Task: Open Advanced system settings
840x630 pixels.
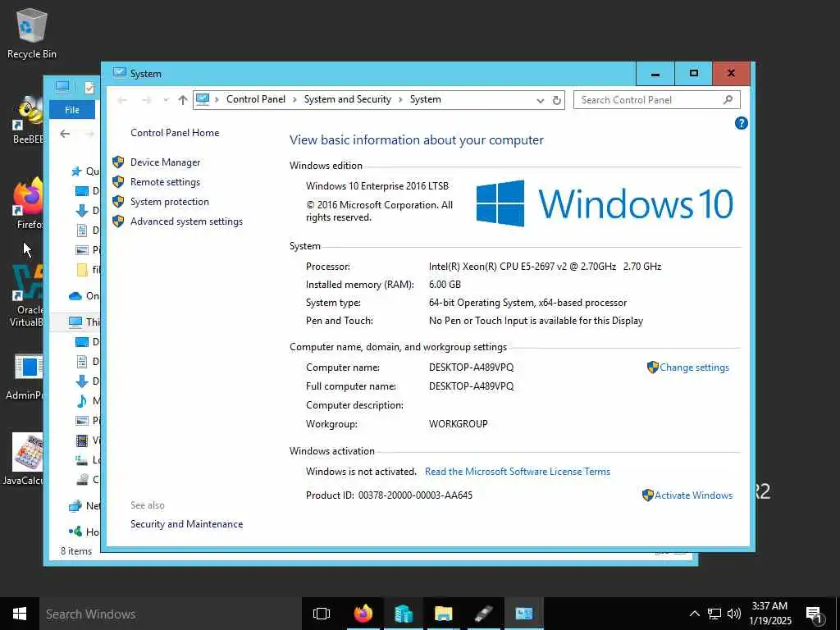Action: pos(186,221)
